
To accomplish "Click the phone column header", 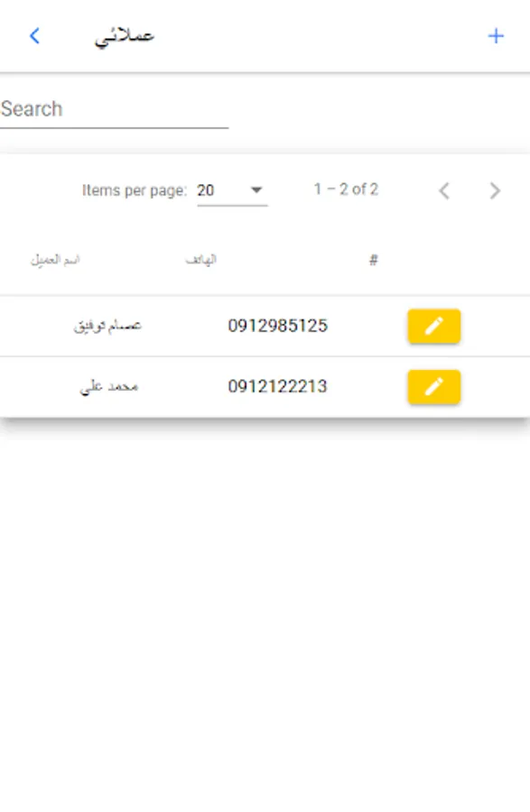I will (201, 260).
